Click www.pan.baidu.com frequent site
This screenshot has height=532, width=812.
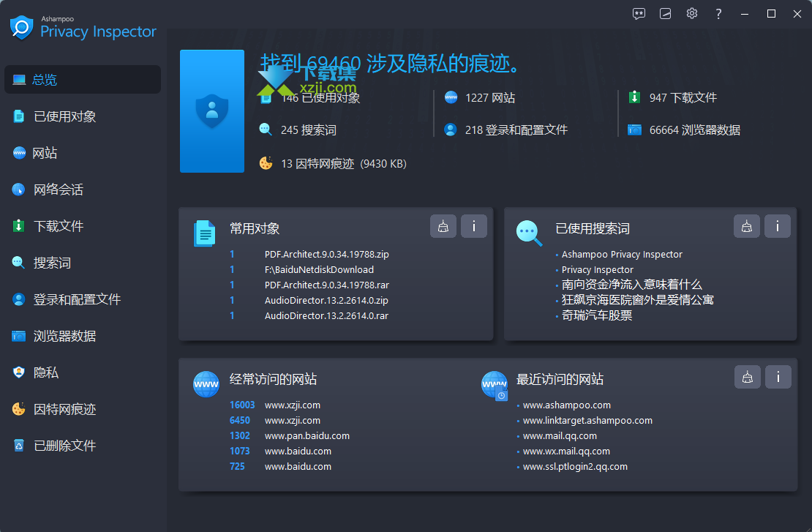307,435
